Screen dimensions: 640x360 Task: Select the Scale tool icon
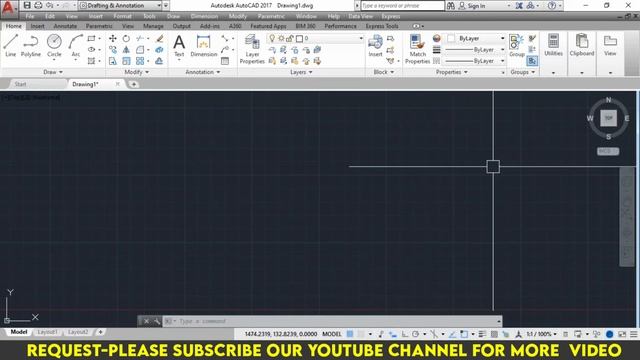pyautogui.click(x=126, y=61)
